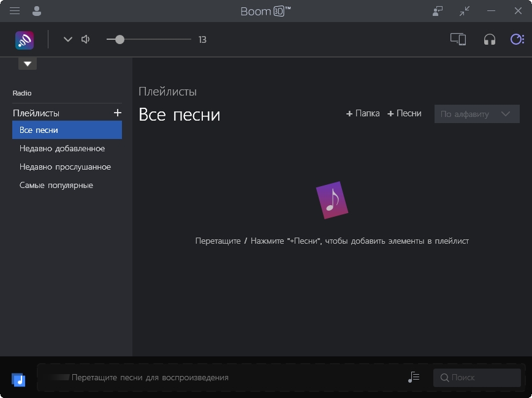This screenshot has height=398, width=532.
Task: Close the Boom 3D window
Action: (x=518, y=11)
